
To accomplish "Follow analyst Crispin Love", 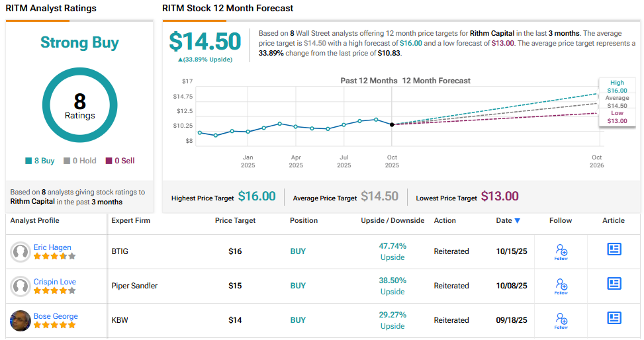I will [x=561, y=286].
